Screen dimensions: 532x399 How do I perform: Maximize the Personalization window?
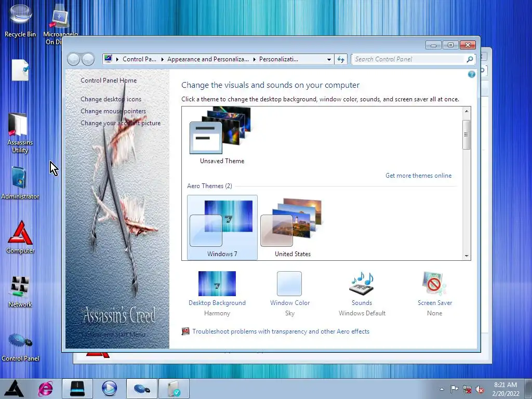(x=450, y=45)
